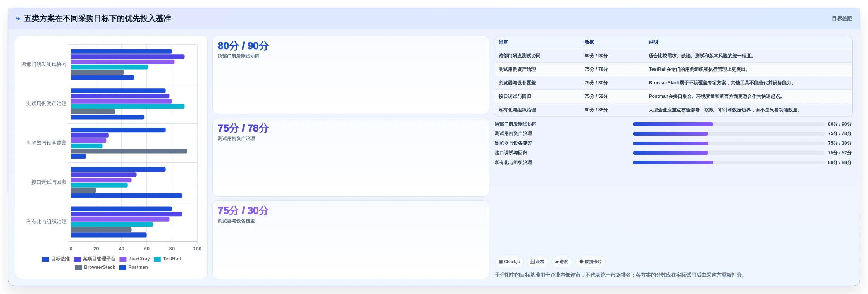The width and height of the screenshot is (868, 294).
Task: Click the 接口调试与回归 chart axis label
Action: click(49, 182)
